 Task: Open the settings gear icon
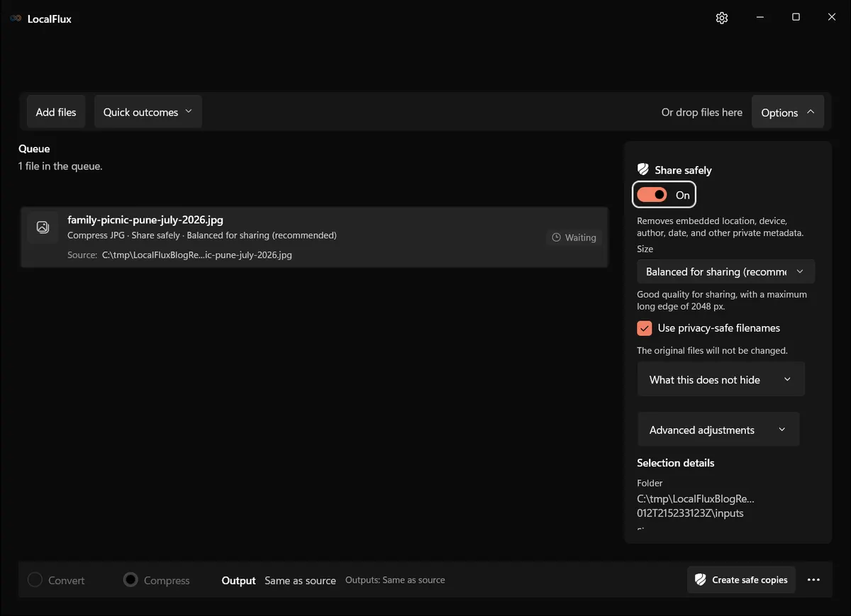click(722, 18)
